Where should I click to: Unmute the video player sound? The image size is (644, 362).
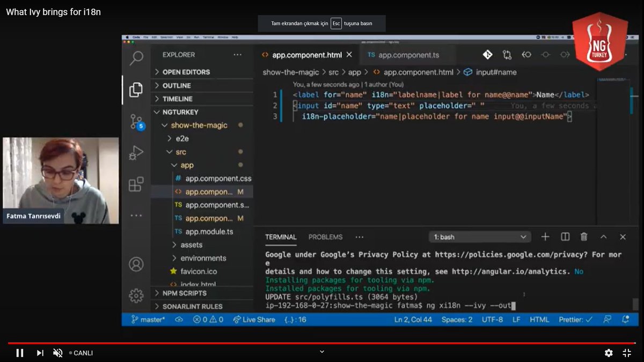coord(58,353)
